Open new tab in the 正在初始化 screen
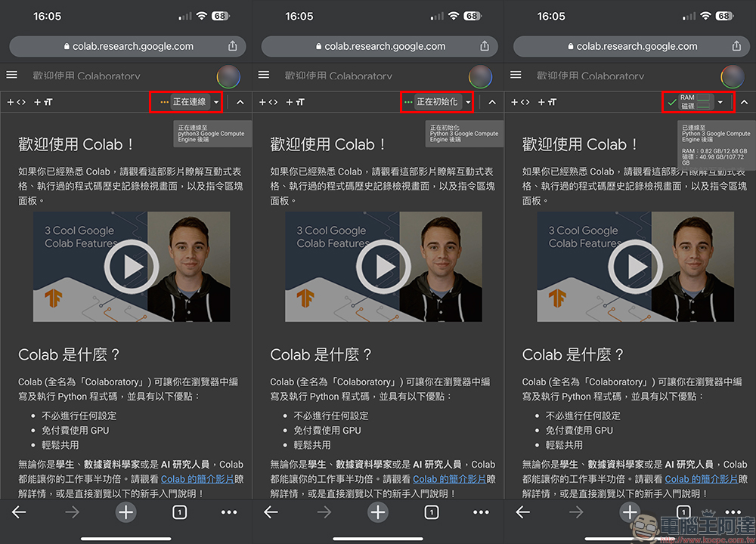 [378, 512]
